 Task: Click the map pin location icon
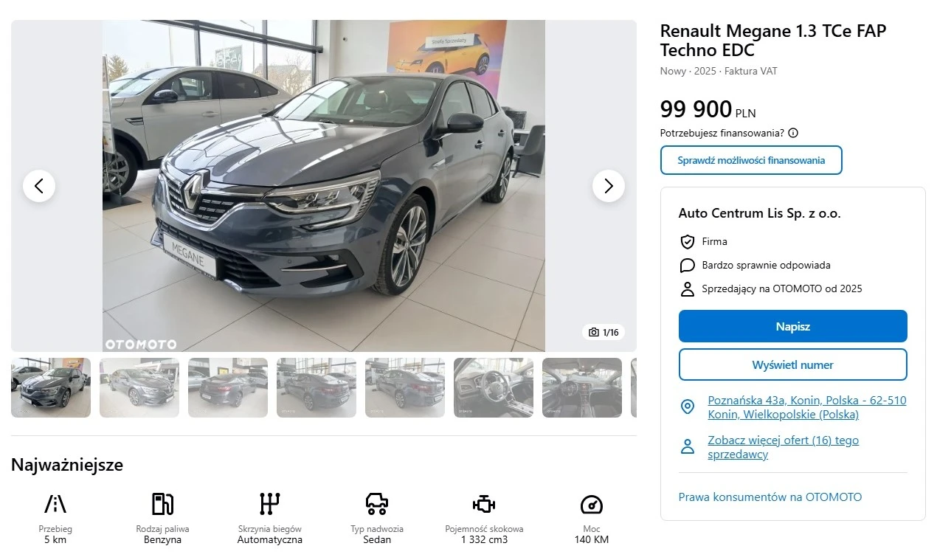(x=687, y=407)
